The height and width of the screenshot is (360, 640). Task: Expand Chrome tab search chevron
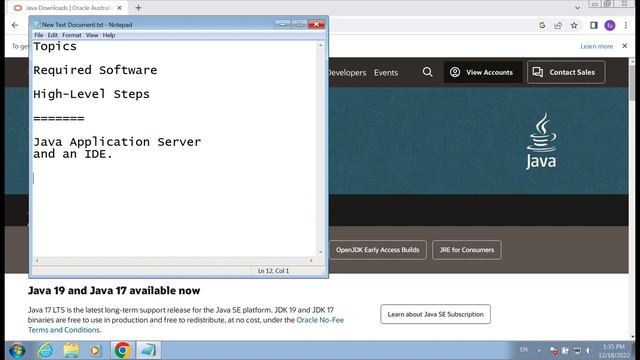coord(577,8)
